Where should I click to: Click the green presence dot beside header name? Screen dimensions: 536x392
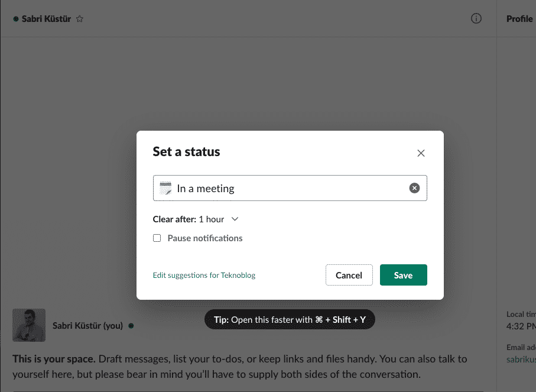[16, 19]
